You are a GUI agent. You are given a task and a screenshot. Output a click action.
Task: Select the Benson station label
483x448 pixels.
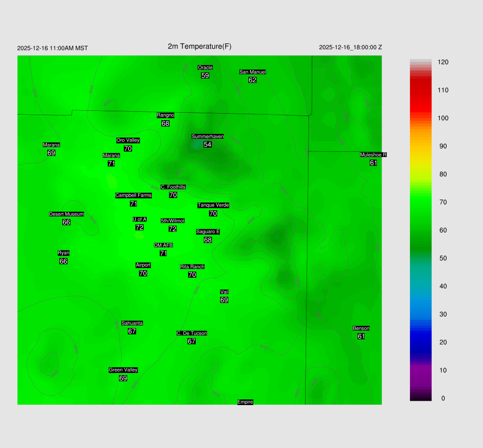tap(361, 328)
